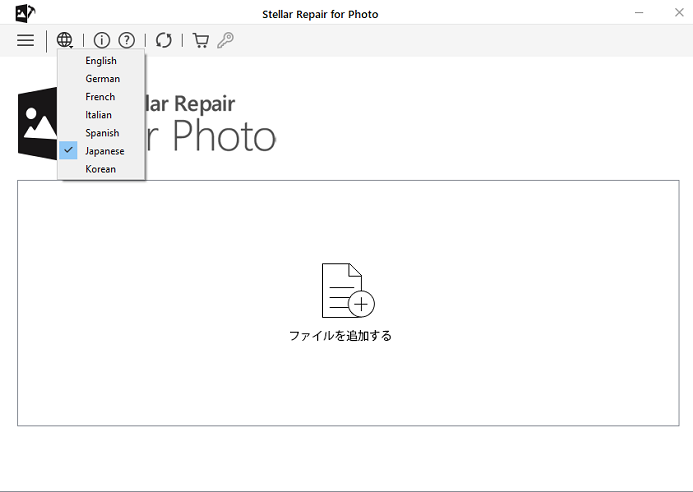Click the ファイルを追加する label
This screenshot has height=492, width=693.
340,336
